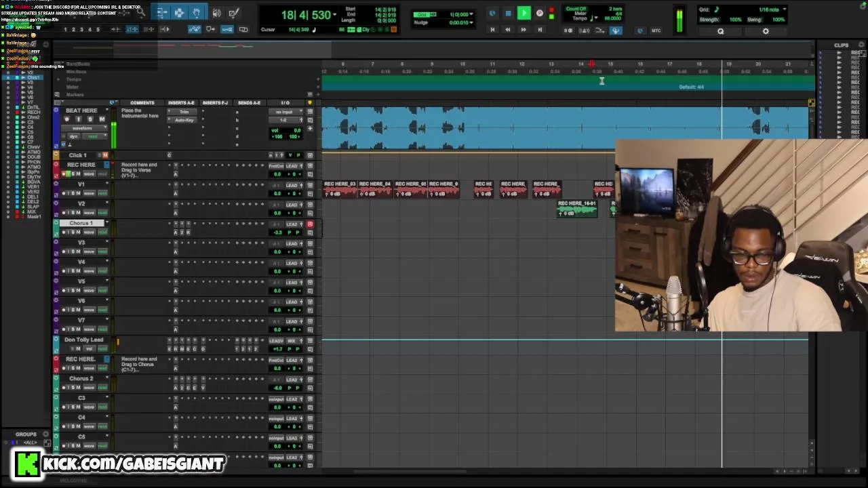Click the Rewind transport button
Image resolution: width=868 pixels, height=488 pixels.
508,30
